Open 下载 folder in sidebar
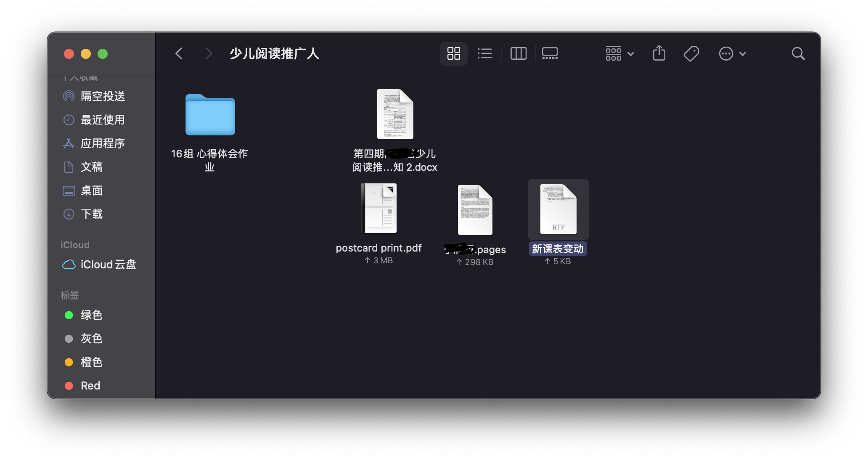The width and height of the screenshot is (868, 461). tap(92, 214)
